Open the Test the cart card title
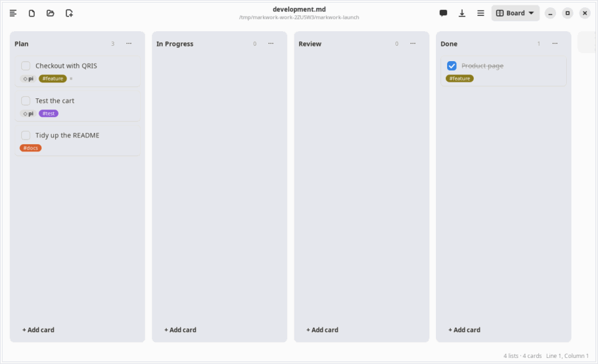Image resolution: width=598 pixels, height=364 pixels. pos(55,100)
